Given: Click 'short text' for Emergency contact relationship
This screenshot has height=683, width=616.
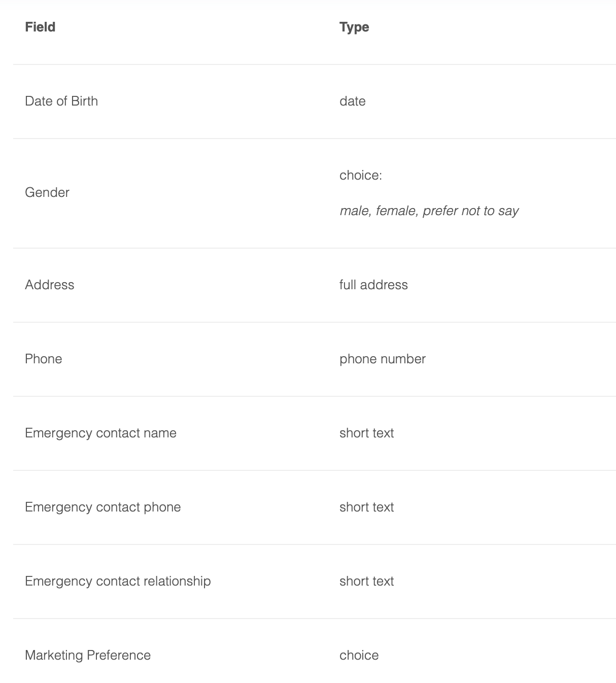Looking at the screenshot, I should click(x=367, y=581).
